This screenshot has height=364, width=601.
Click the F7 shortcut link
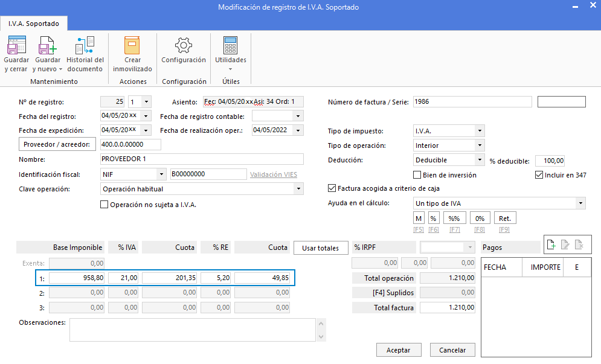(x=455, y=229)
